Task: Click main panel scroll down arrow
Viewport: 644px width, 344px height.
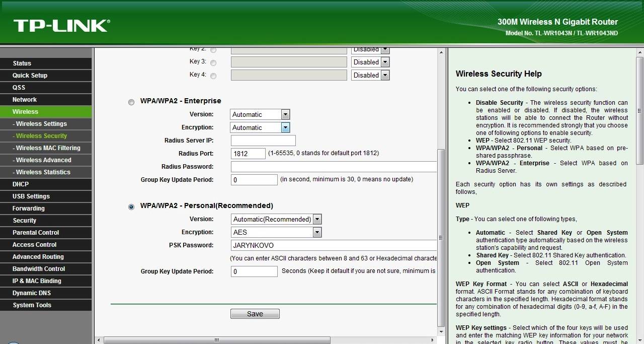Action: 441,332
